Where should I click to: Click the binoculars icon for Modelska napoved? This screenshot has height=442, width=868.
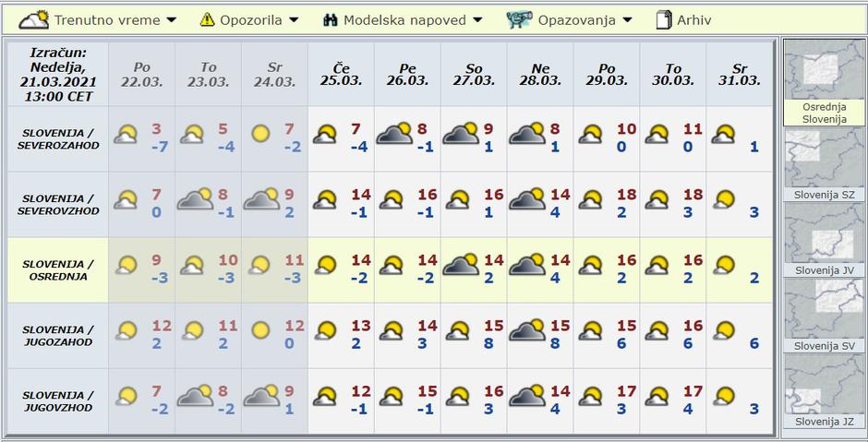(x=330, y=19)
